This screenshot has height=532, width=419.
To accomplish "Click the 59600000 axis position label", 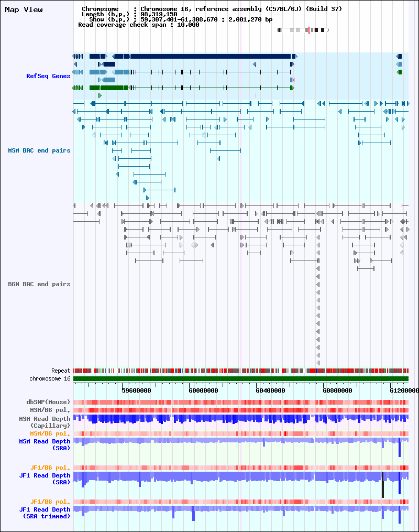I will click(x=136, y=390).
